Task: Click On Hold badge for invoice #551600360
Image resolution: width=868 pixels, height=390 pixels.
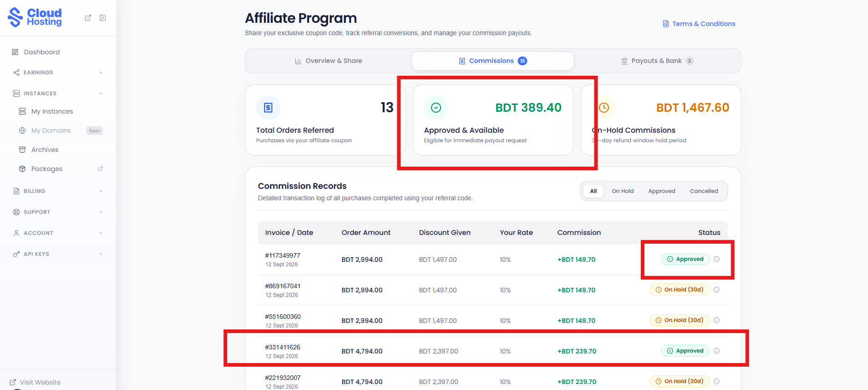Action: point(680,320)
